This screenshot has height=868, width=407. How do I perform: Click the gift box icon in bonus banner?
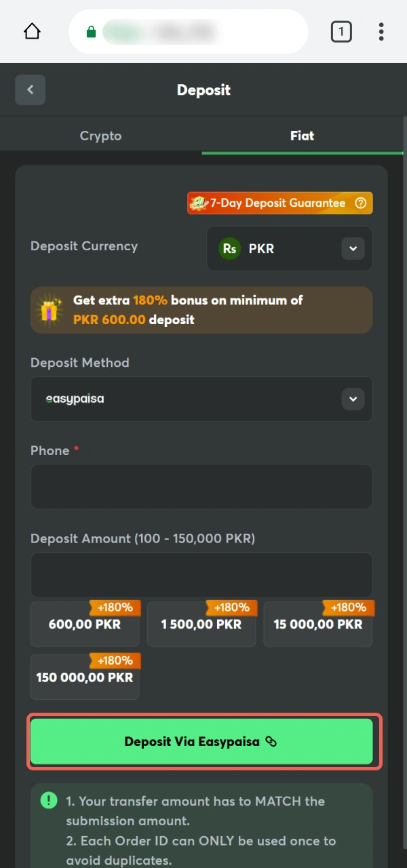pyautogui.click(x=49, y=309)
